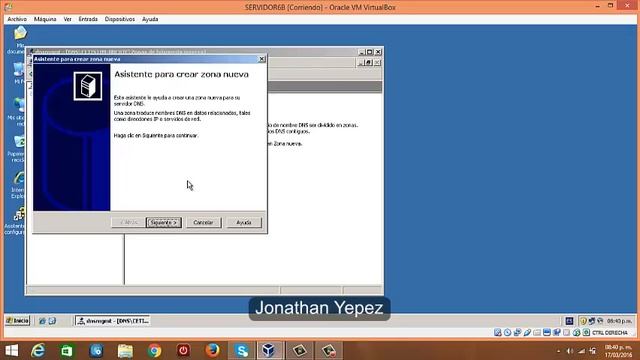
Task: Click the host network signal tray icon
Action: pyautogui.click(x=582, y=351)
